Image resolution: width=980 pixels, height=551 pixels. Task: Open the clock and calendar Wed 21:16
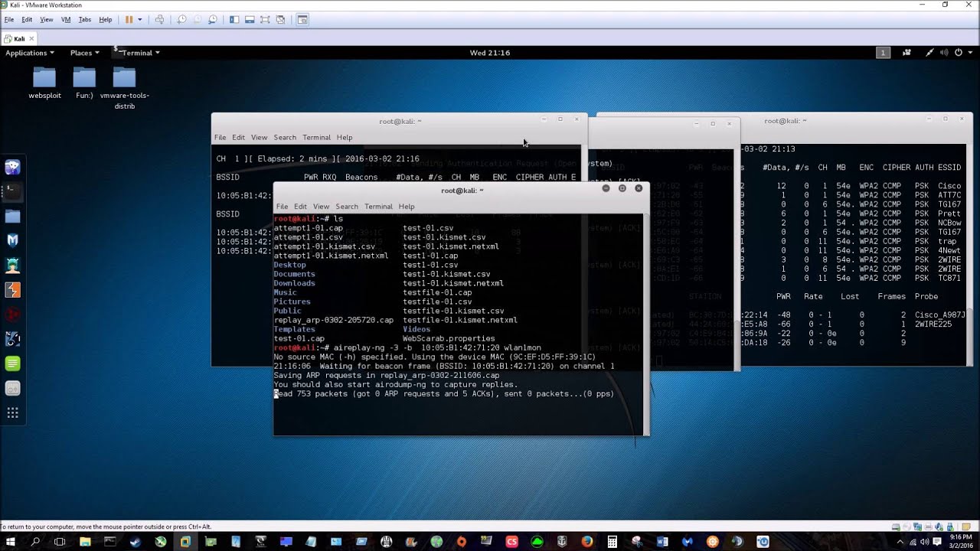point(490,53)
